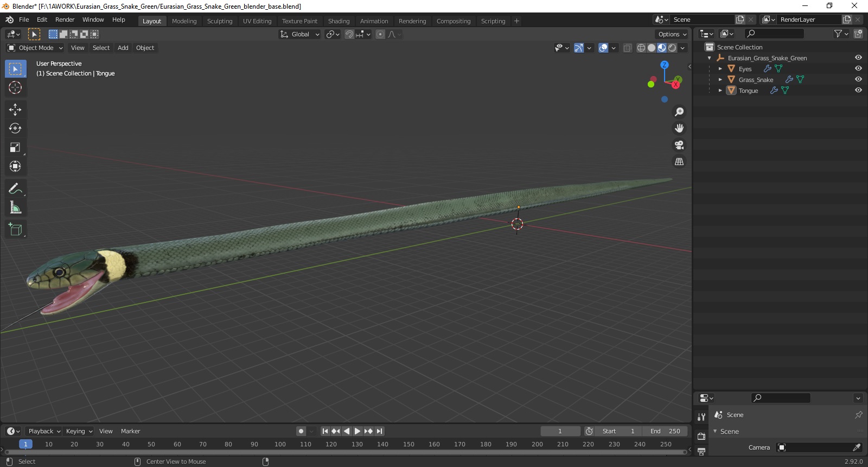
Task: Hide Eurasian_Grass_Snake_Green collection via eye icon
Action: (858, 58)
